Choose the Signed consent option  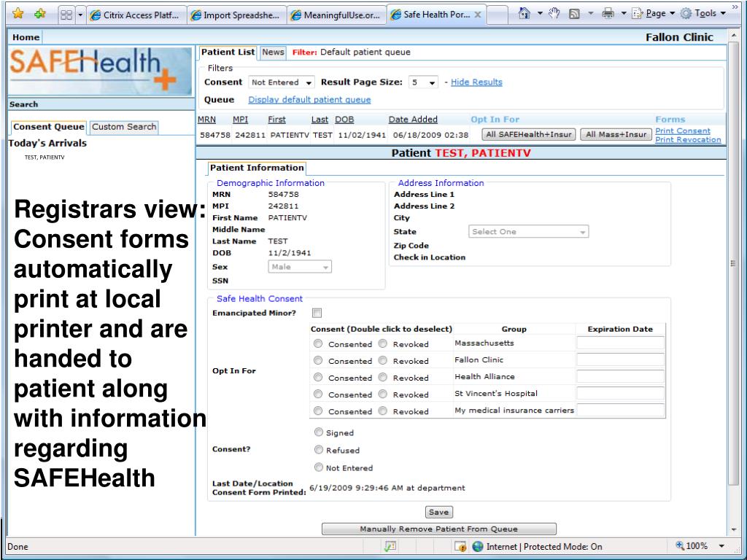pos(319,432)
